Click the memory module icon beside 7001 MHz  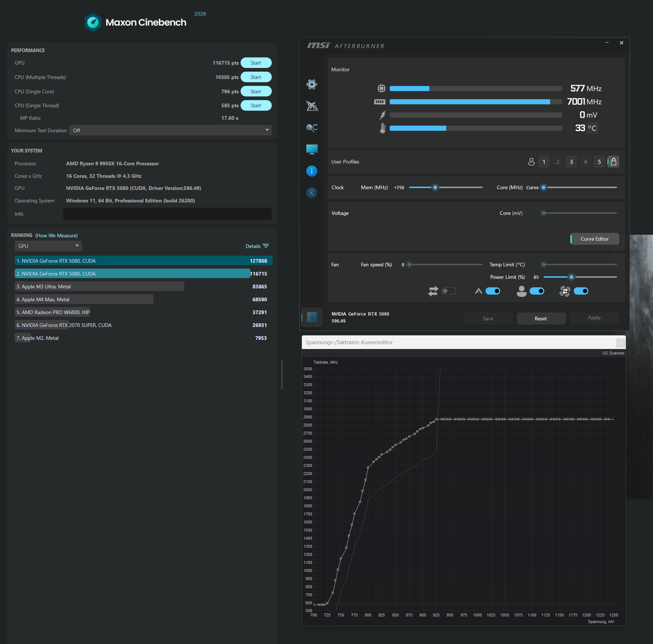pos(380,102)
